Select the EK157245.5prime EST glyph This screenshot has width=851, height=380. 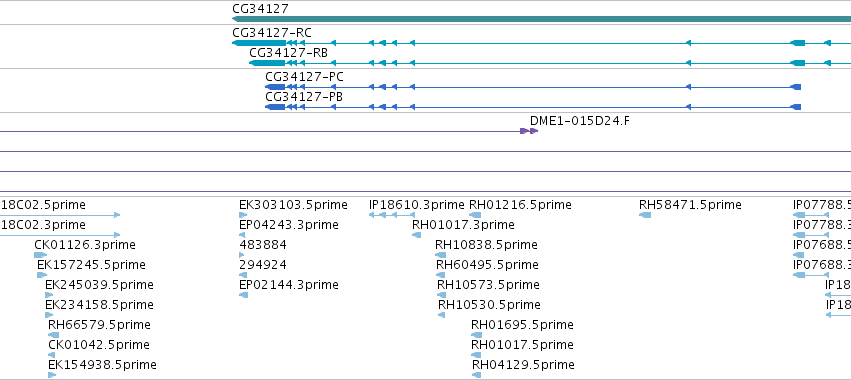point(42,275)
